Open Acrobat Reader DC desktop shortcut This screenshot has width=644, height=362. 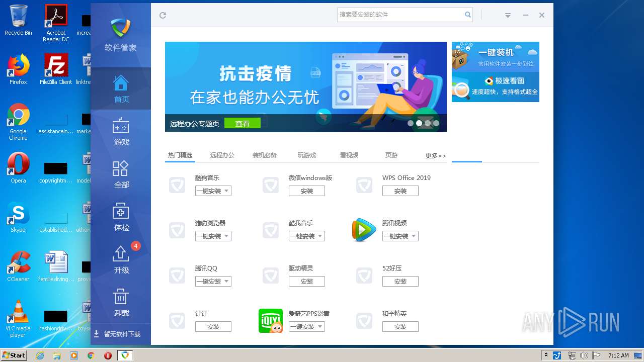click(x=56, y=23)
